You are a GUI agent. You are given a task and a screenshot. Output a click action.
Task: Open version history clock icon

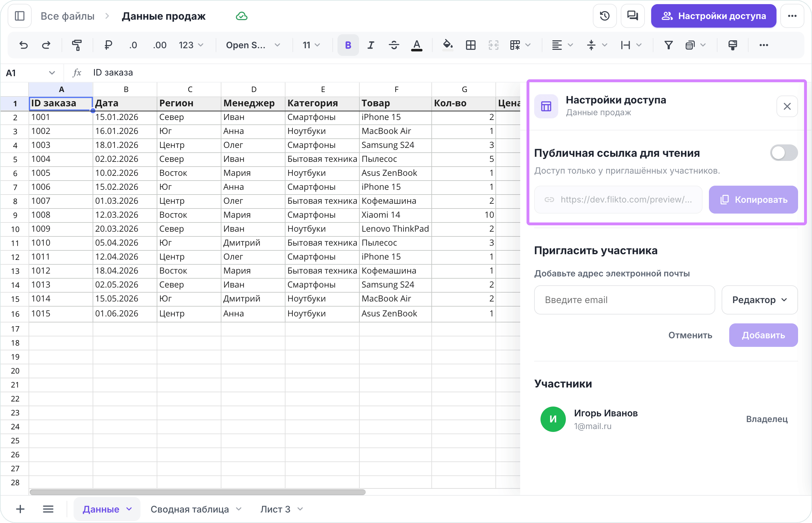[604, 16]
